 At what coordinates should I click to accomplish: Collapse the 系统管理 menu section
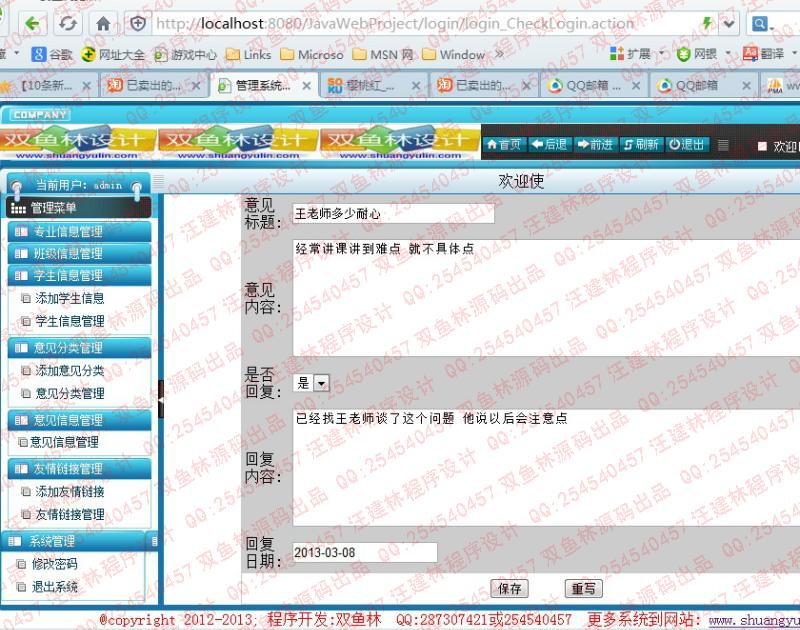pos(74,541)
